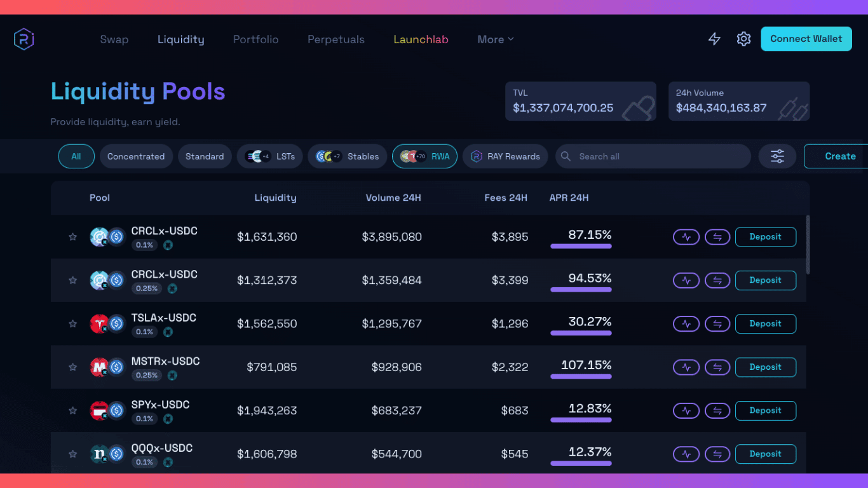868x488 pixels.
Task: Click the APR bar under 87.15%
Action: (x=581, y=246)
